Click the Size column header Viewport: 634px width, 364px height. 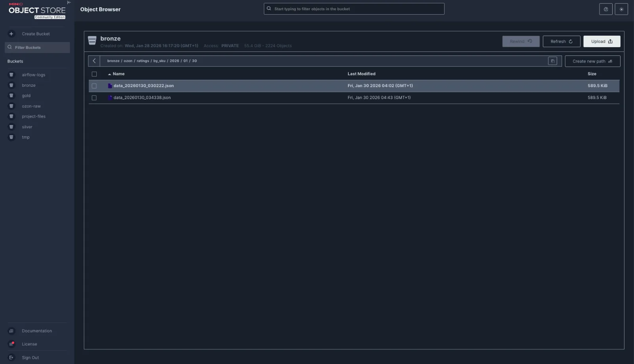click(592, 74)
